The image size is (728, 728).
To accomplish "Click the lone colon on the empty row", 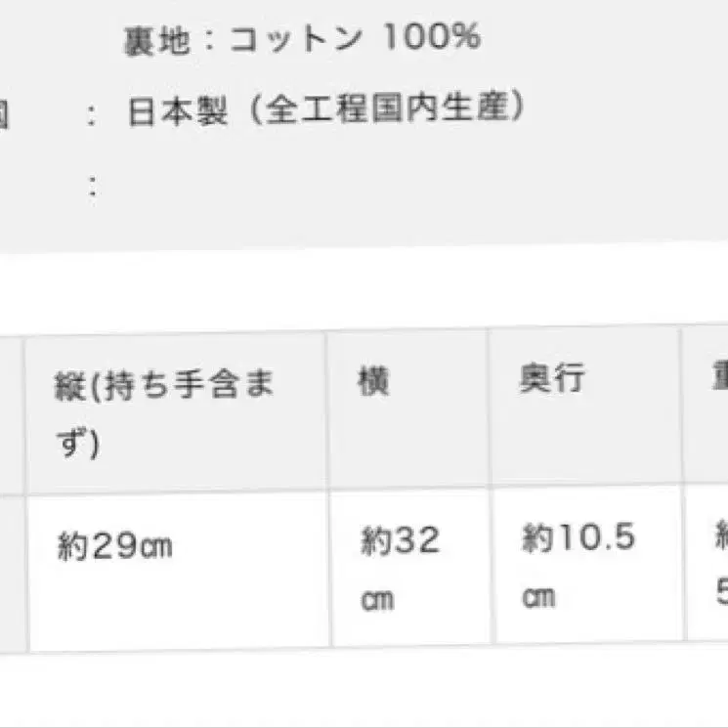I will 92,185.
